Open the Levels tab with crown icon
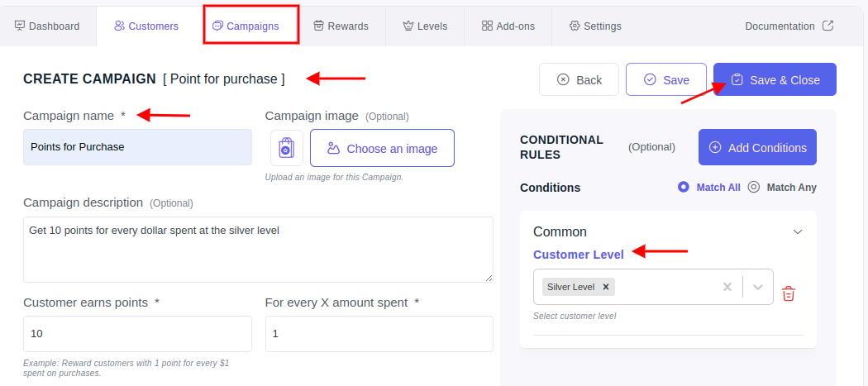 pos(425,26)
